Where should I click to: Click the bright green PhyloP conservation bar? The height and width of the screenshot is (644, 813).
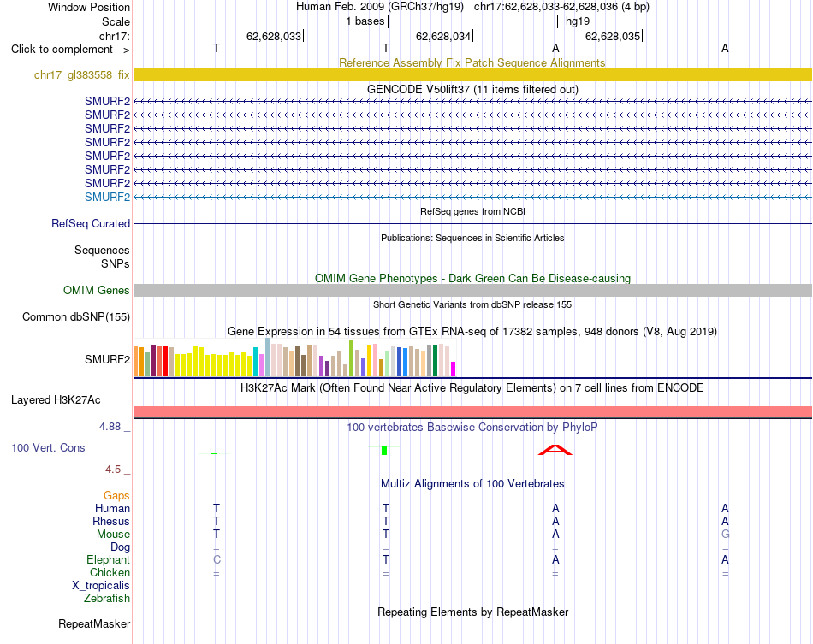click(384, 450)
